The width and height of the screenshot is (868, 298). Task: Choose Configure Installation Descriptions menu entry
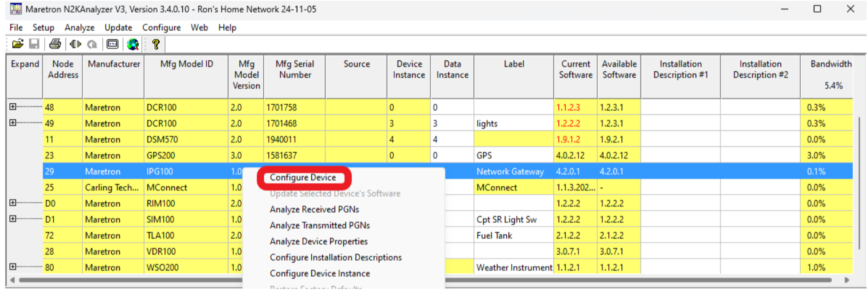[336, 257]
